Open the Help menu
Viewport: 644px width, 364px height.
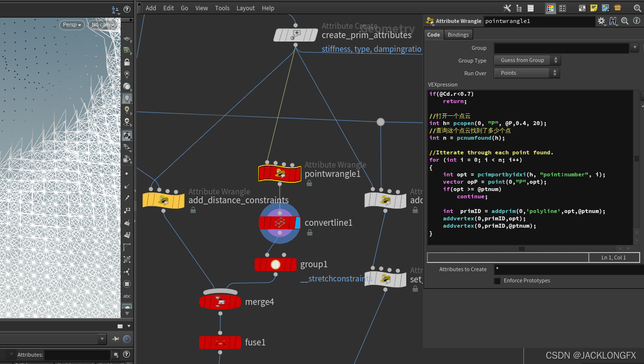pos(268,8)
